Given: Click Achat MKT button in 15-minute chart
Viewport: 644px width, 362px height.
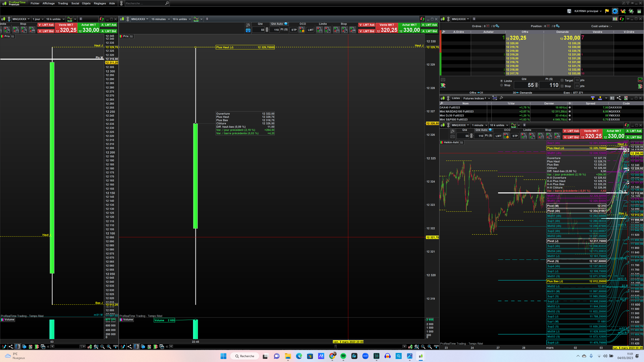Looking at the screenshot, I should 409,28.
